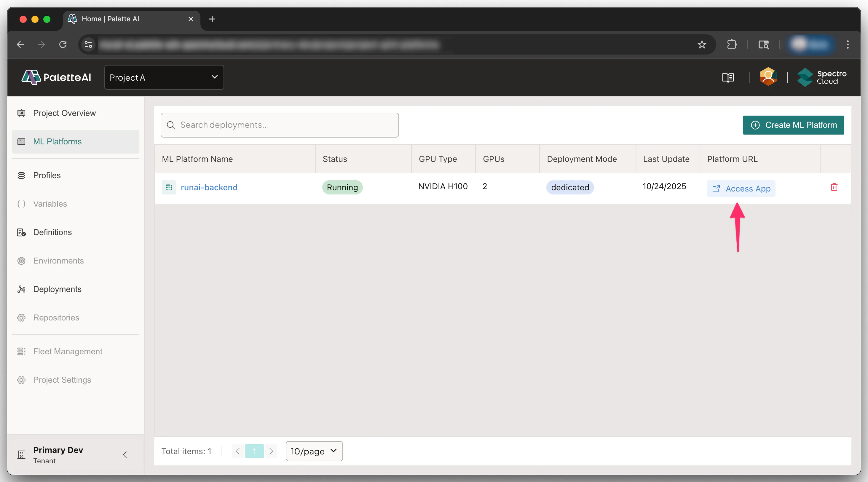Click the user avatar icon
Screen dimensions: 868x482
[768, 77]
